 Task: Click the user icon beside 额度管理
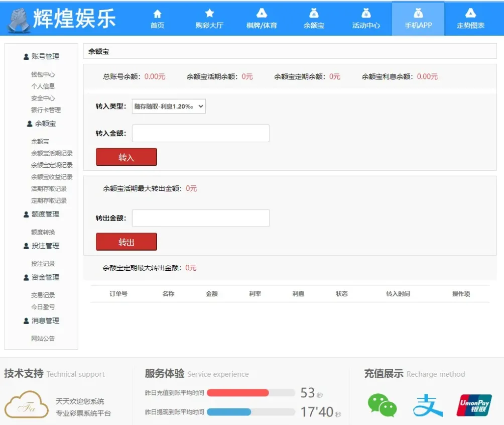[27, 215]
